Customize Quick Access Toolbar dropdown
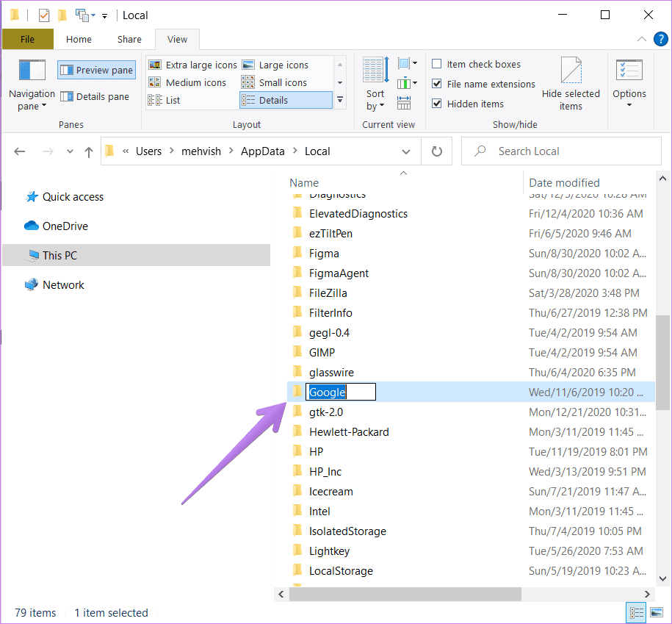 pyautogui.click(x=104, y=16)
